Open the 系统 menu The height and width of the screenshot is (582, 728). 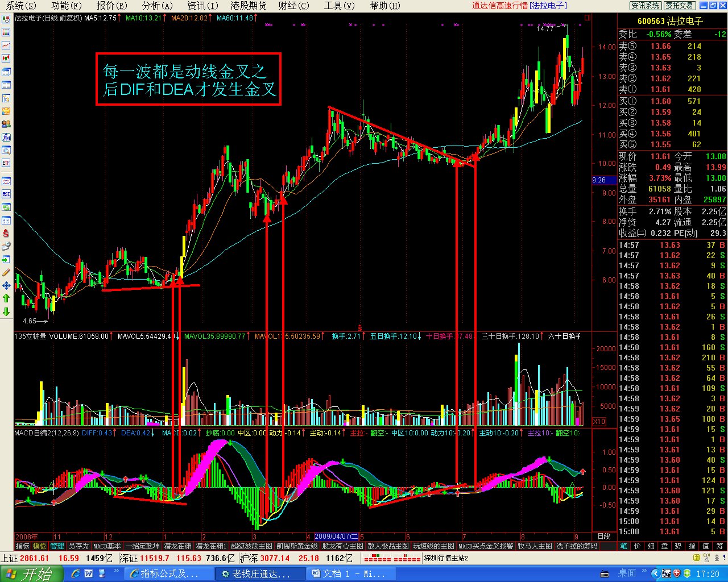click(20, 6)
